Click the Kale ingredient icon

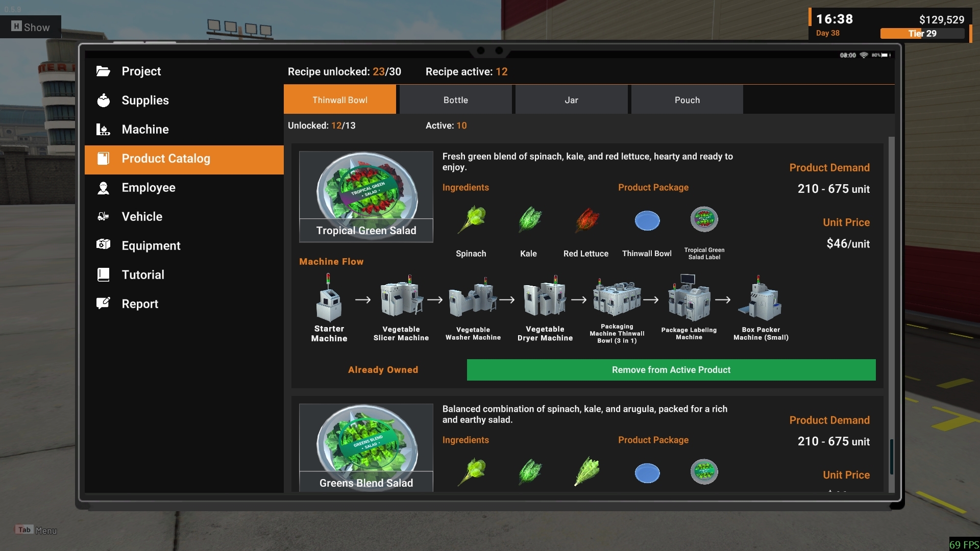pos(529,220)
